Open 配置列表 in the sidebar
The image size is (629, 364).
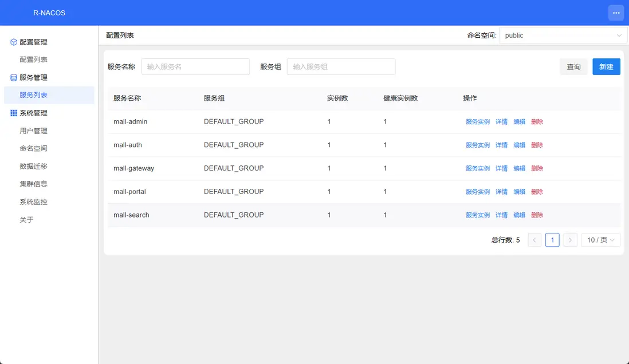pyautogui.click(x=33, y=60)
